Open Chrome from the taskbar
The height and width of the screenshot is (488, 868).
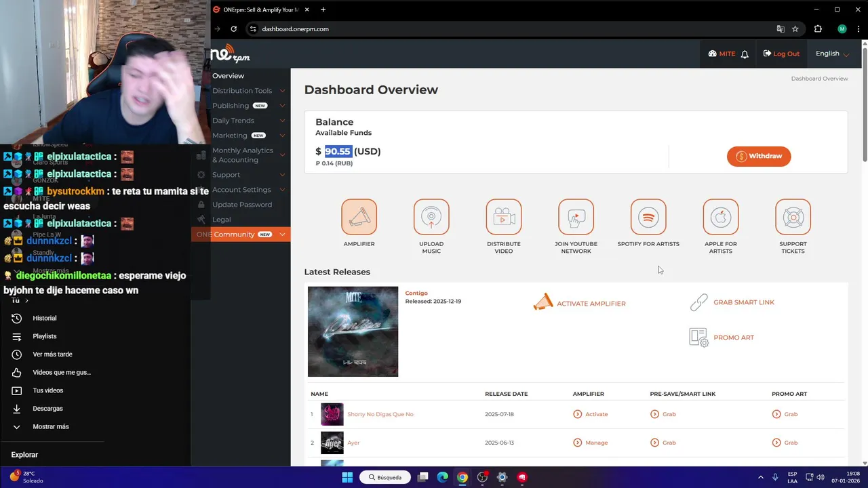tap(462, 477)
